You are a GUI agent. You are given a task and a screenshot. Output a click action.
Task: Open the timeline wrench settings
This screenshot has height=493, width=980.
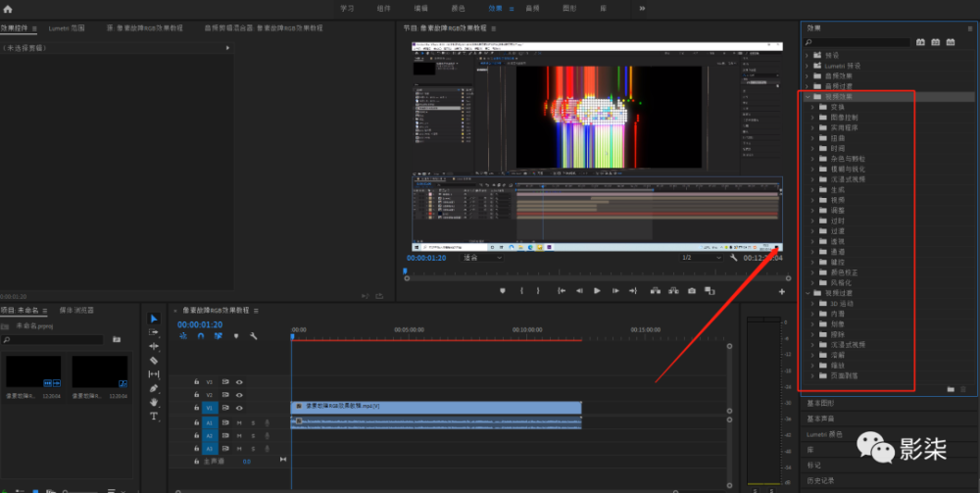coord(254,336)
